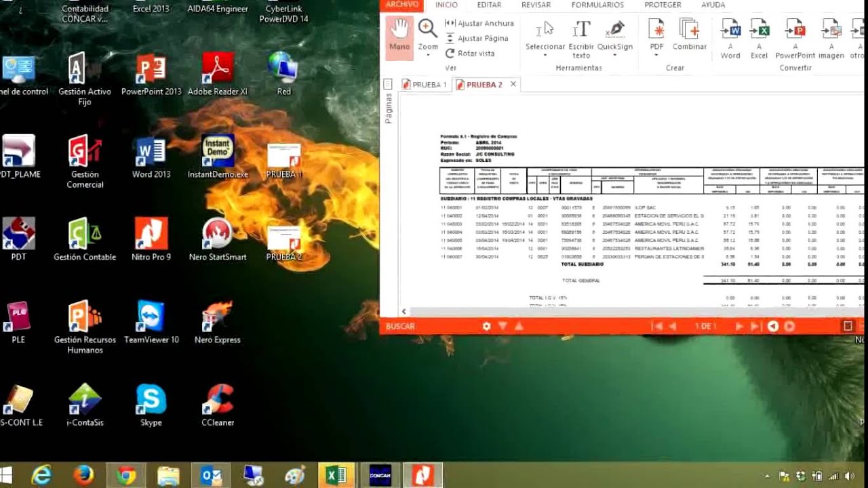Choose the Escribir texto tool
This screenshot has width=868, height=488.
[x=581, y=37]
